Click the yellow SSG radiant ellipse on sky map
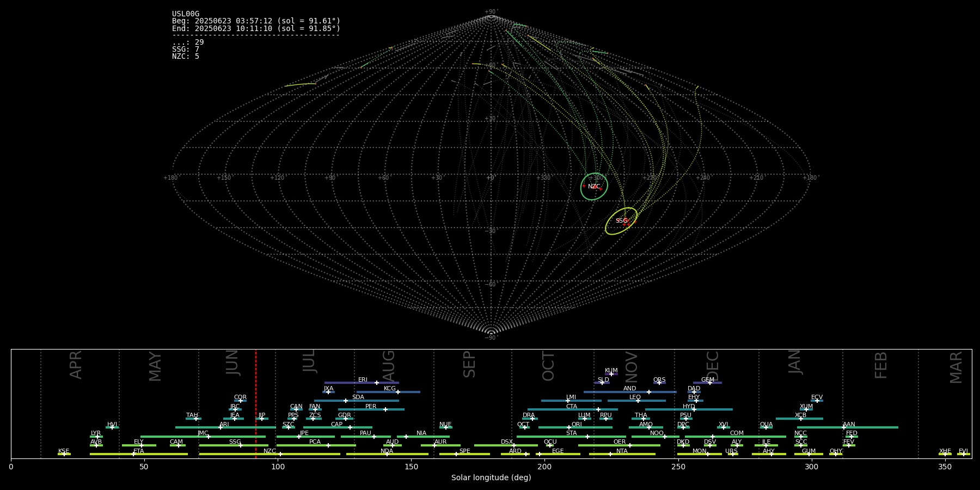Image resolution: width=980 pixels, height=490 pixels. point(621,221)
